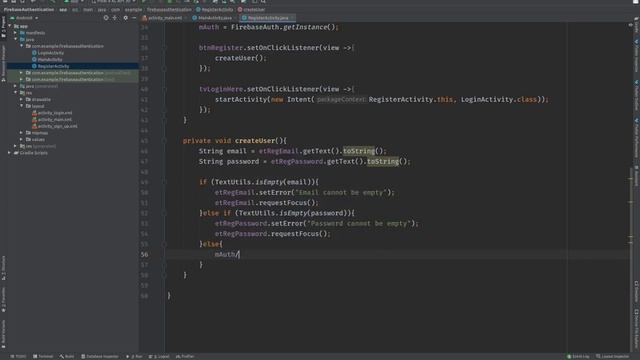Click FirebaseAuthentication in the breadcrumb bar

tap(29, 9)
